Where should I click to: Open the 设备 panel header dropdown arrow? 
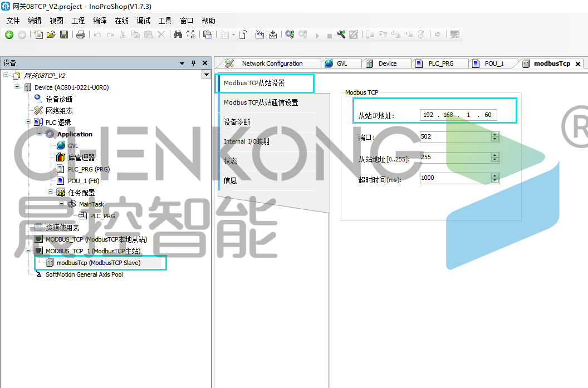coord(182,63)
